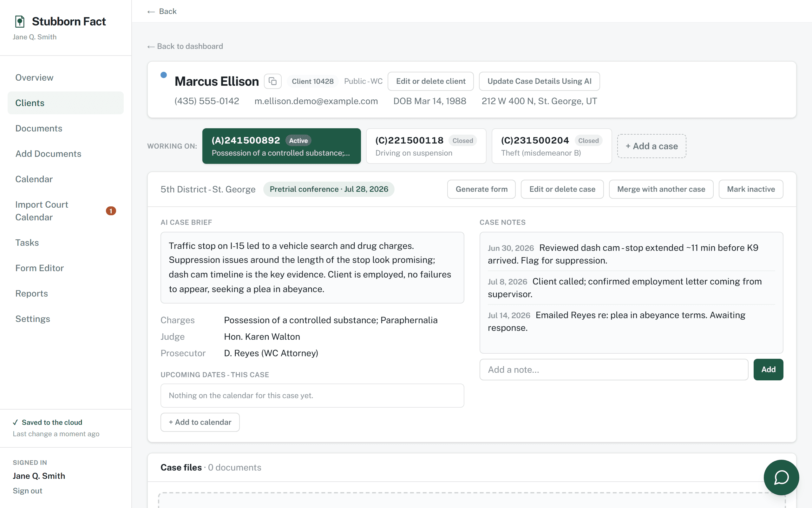Switch to closed case (C)231500204
Image resolution: width=812 pixels, height=508 pixels.
tap(552, 146)
